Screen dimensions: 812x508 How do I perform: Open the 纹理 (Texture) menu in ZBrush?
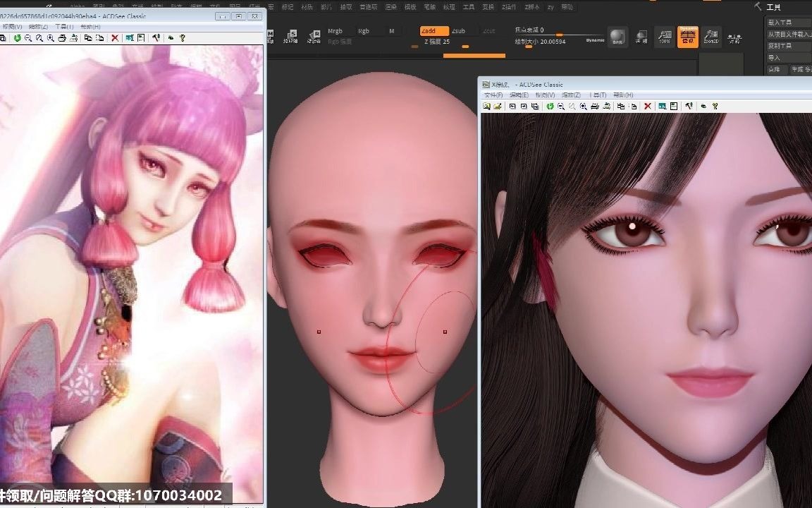pyautogui.click(x=450, y=6)
